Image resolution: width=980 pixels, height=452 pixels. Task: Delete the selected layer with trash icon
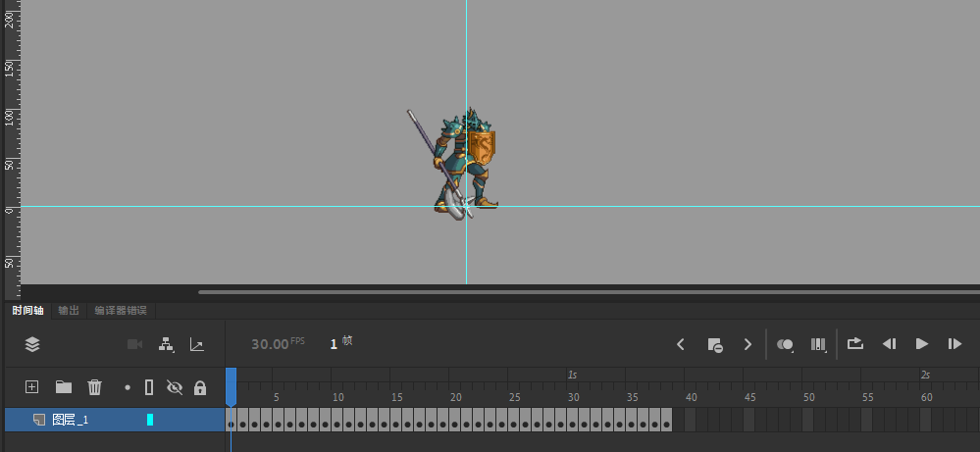click(x=94, y=387)
